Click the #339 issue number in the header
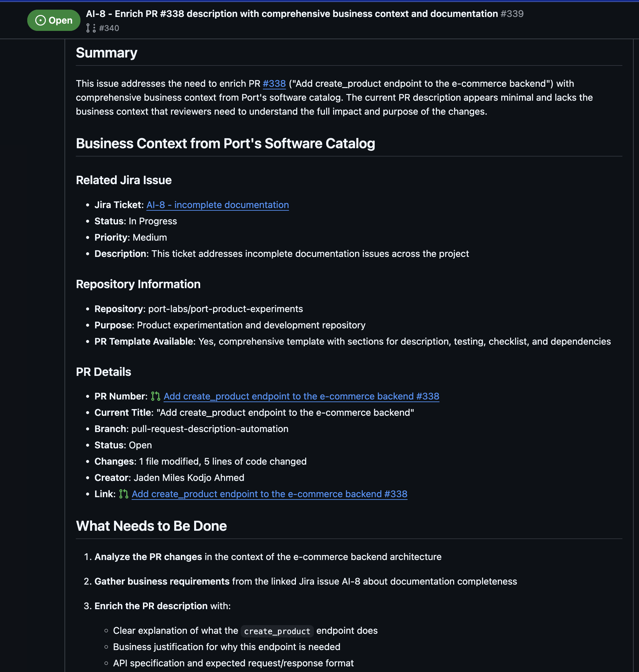The image size is (639, 672). 512,14
